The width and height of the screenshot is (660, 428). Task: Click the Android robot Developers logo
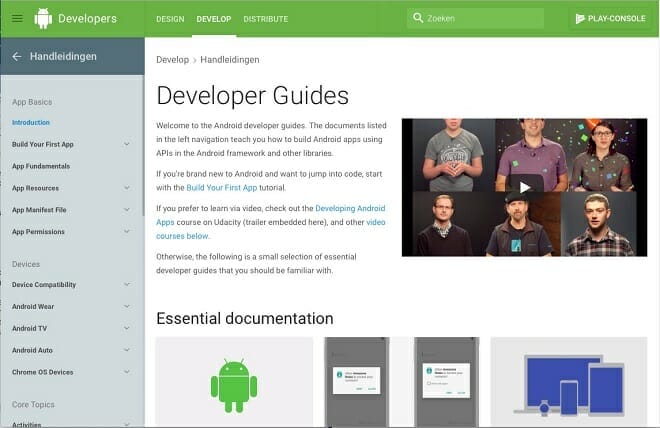[x=43, y=19]
